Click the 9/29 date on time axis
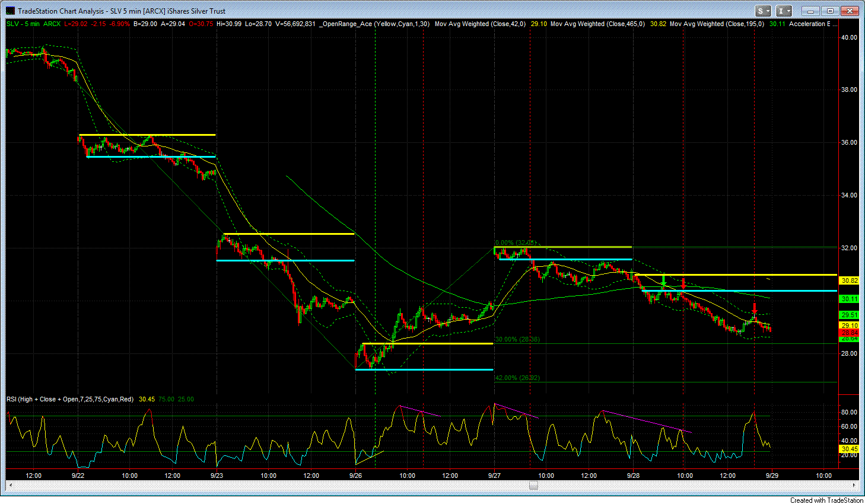865x504 pixels. click(x=772, y=476)
